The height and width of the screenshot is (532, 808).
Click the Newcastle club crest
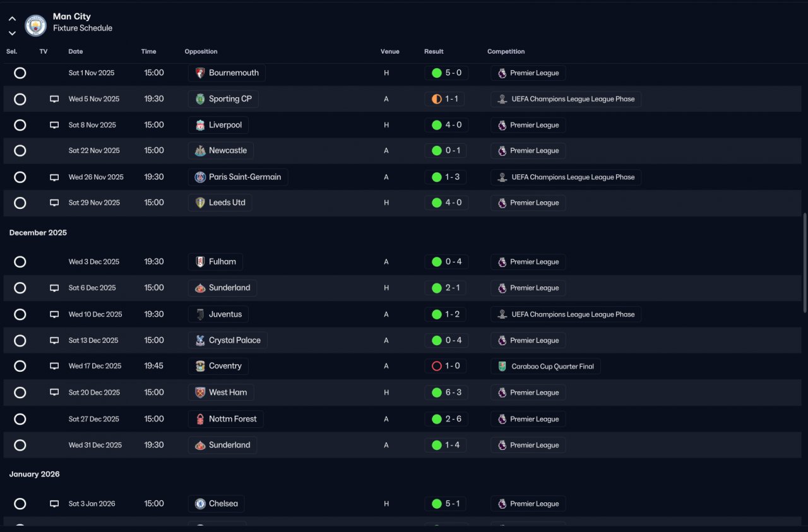(200, 151)
